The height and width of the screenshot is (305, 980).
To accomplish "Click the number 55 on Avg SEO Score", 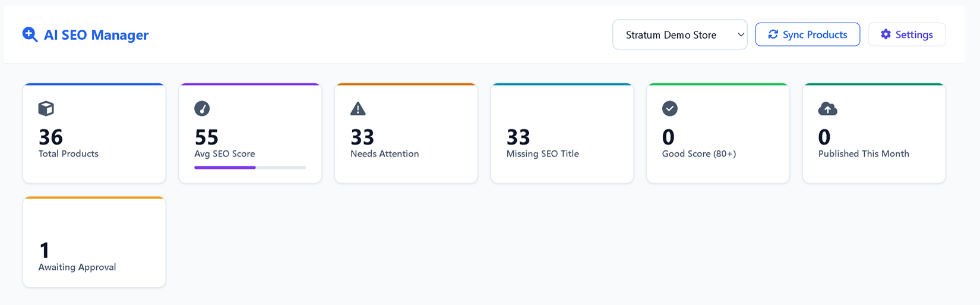I will (207, 137).
